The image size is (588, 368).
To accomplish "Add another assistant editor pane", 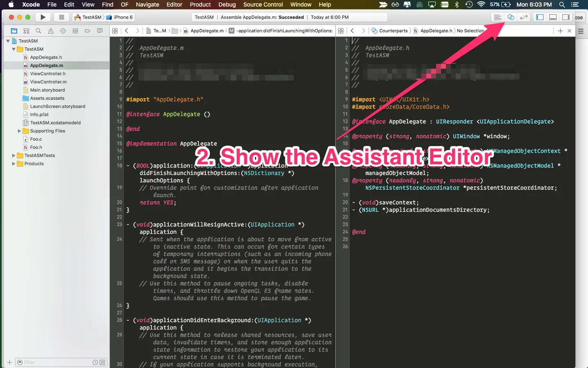I will 560,31.
